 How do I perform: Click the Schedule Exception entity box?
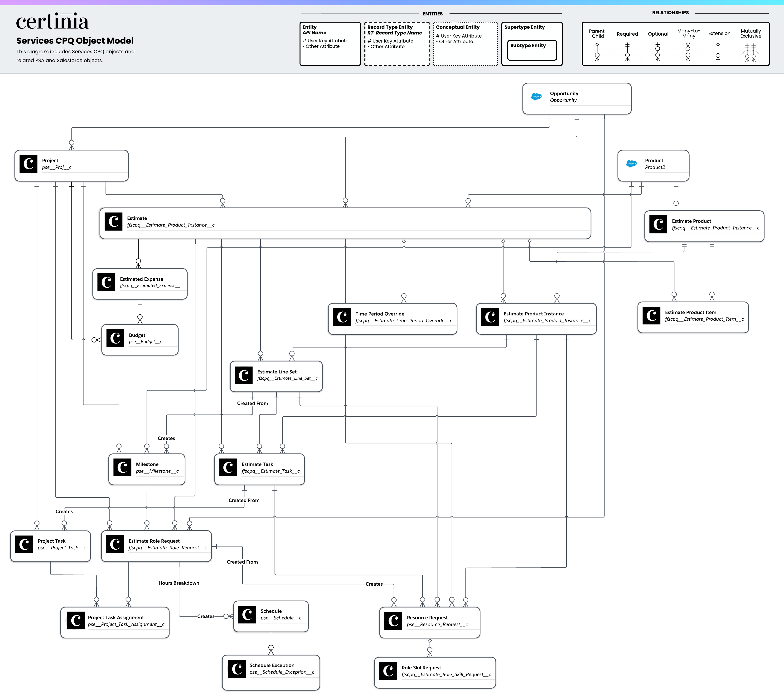pyautogui.click(x=271, y=672)
